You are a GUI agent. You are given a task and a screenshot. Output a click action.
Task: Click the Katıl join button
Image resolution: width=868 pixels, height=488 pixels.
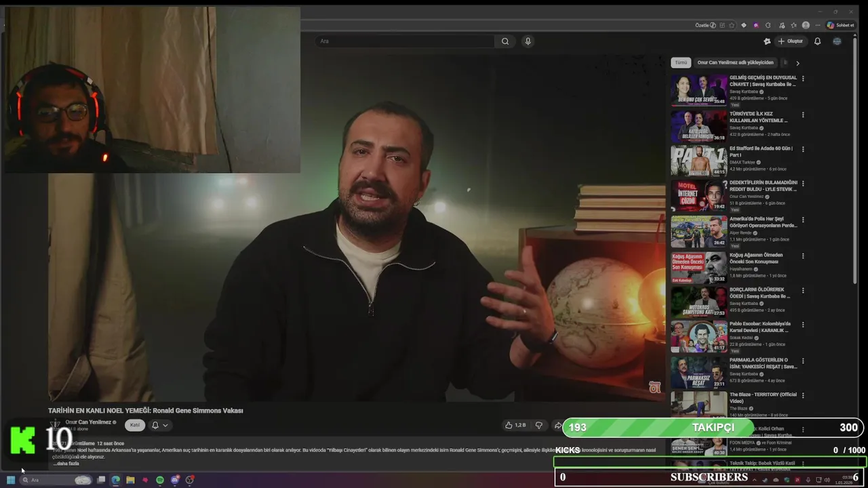(135, 425)
